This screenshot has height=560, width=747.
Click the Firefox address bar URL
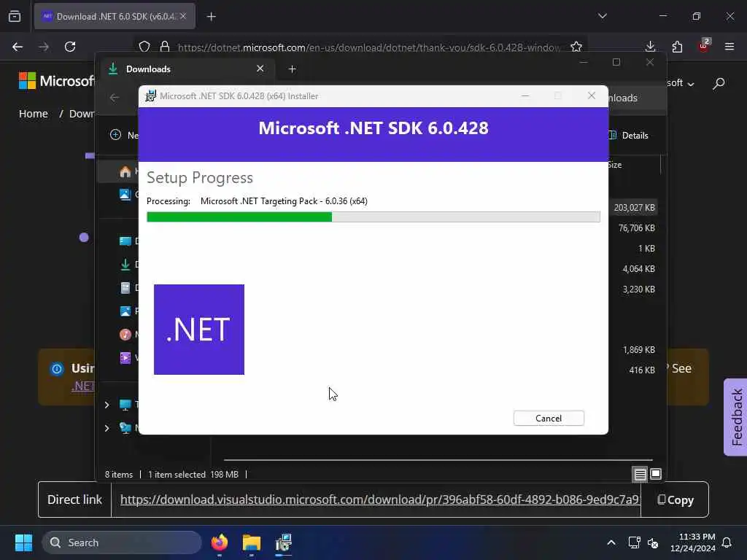[369, 47]
